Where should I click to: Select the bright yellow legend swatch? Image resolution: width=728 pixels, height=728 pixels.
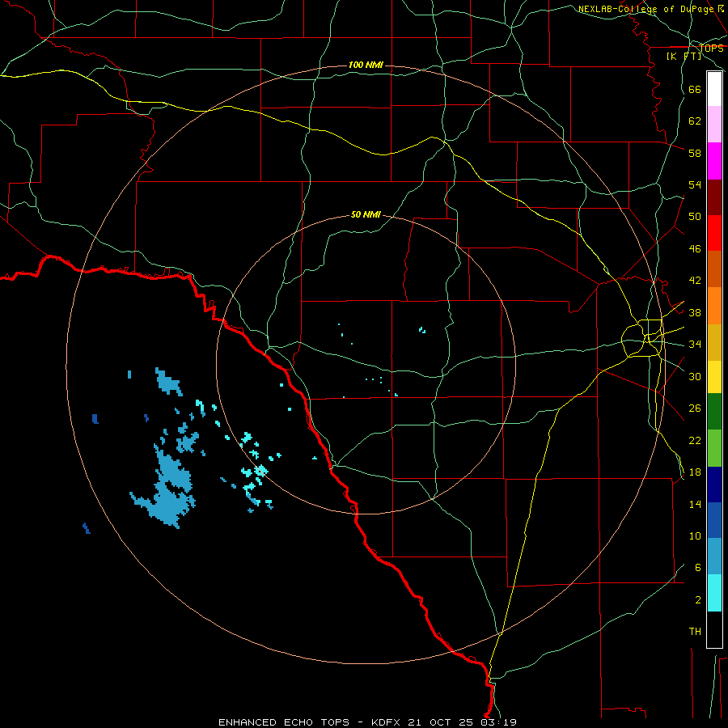click(x=714, y=377)
